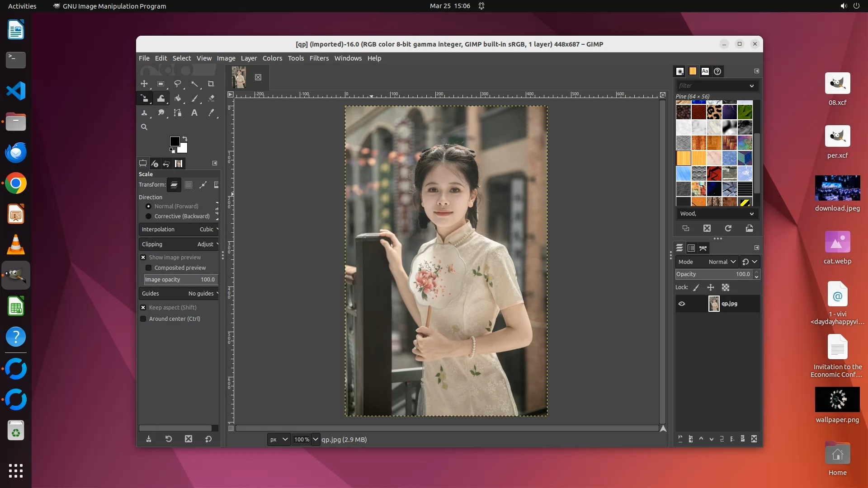The image size is (868, 488).
Task: Open the Filters menu
Action: (319, 58)
